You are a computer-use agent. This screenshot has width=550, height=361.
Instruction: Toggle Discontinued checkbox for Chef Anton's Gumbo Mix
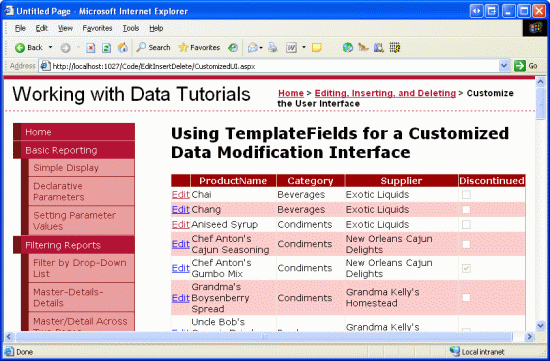(466, 268)
